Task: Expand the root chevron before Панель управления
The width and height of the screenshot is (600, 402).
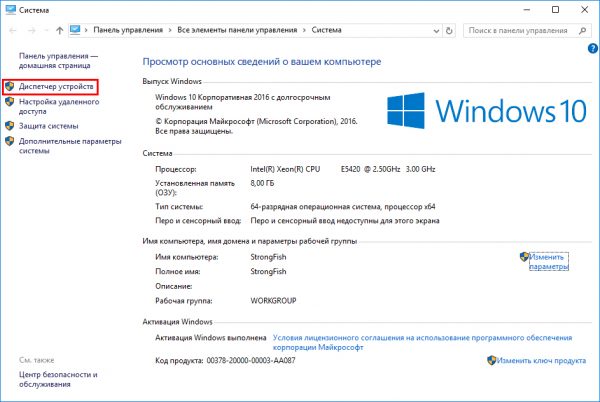Action: [86, 30]
